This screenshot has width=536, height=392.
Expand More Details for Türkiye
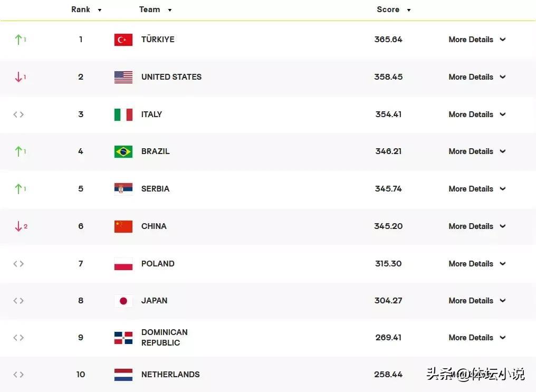point(477,40)
